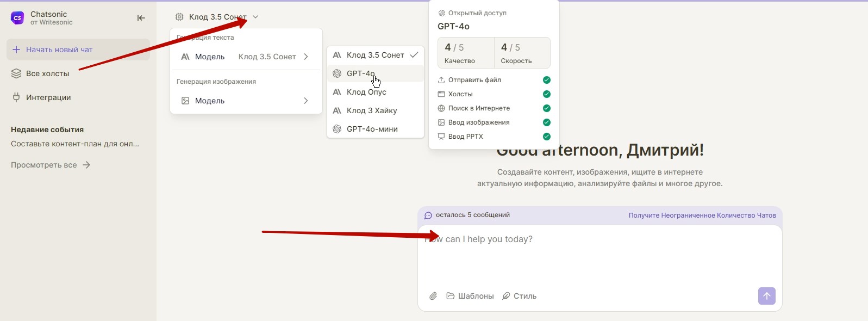The height and width of the screenshot is (321, 868).
Task: Open the Клод 3.5 Сонет model dropdown
Action: coord(217,17)
